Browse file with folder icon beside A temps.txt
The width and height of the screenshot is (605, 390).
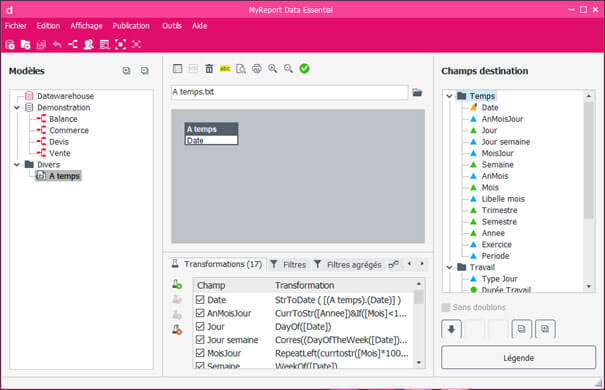[417, 93]
